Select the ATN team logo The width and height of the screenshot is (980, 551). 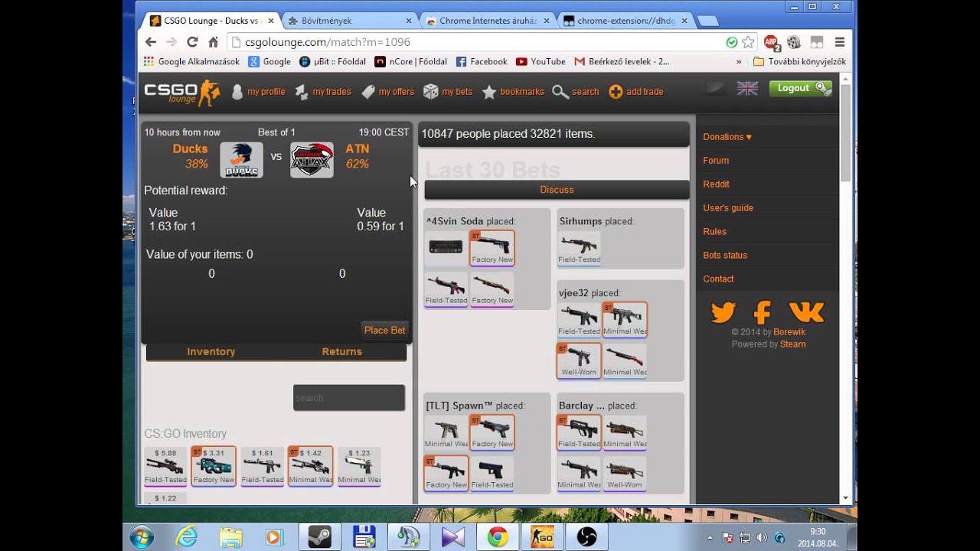[312, 160]
